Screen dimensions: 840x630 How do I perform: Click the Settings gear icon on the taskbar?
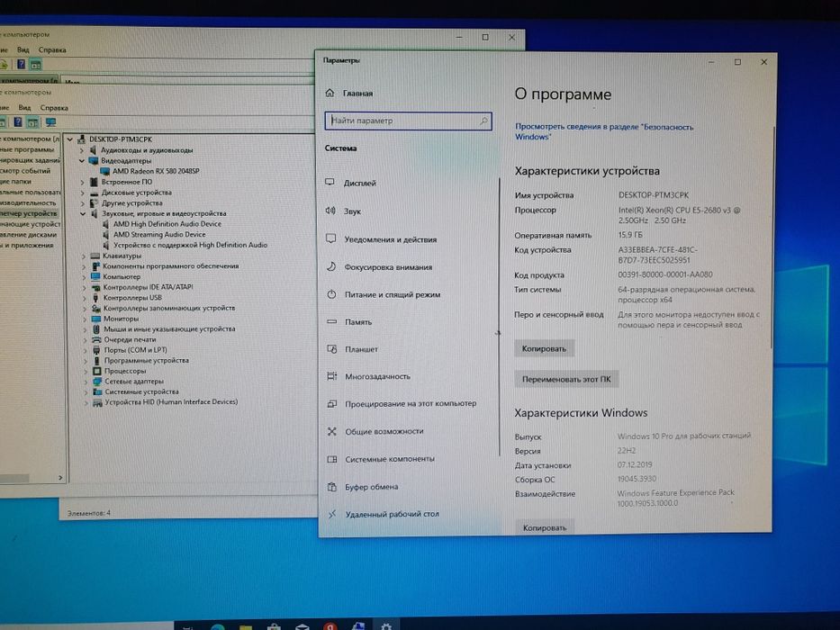386,625
